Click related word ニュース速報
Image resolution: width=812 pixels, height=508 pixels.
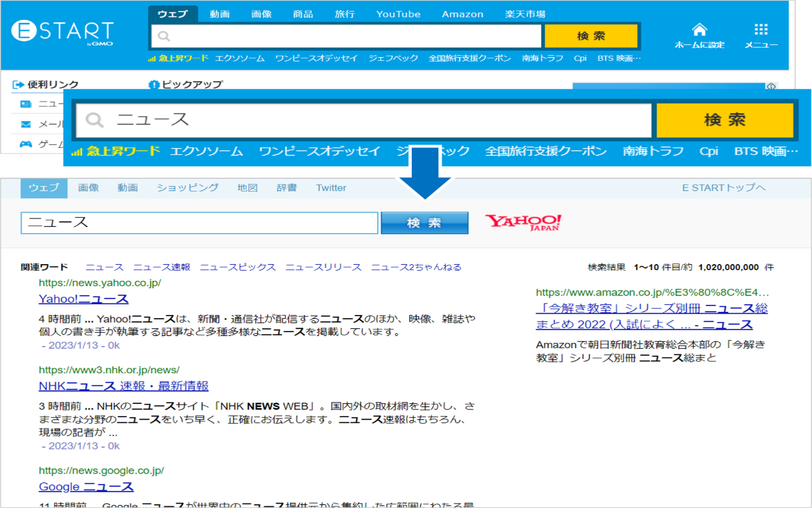tap(162, 267)
